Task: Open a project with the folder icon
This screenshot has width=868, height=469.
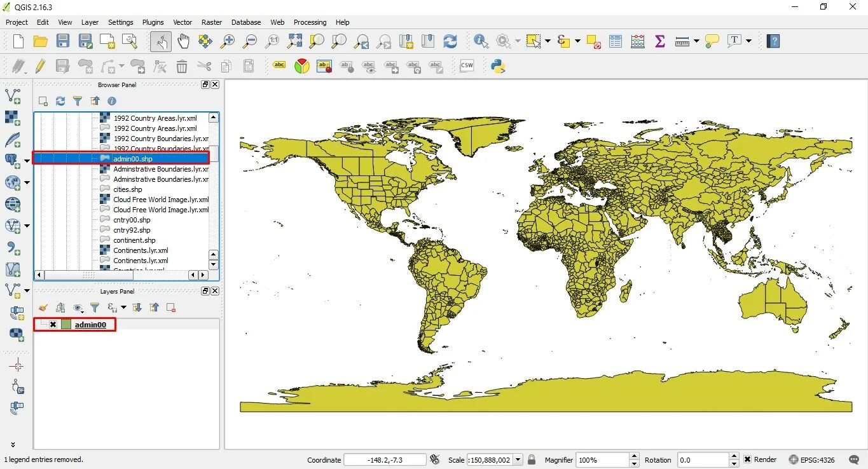Action: tap(41, 41)
